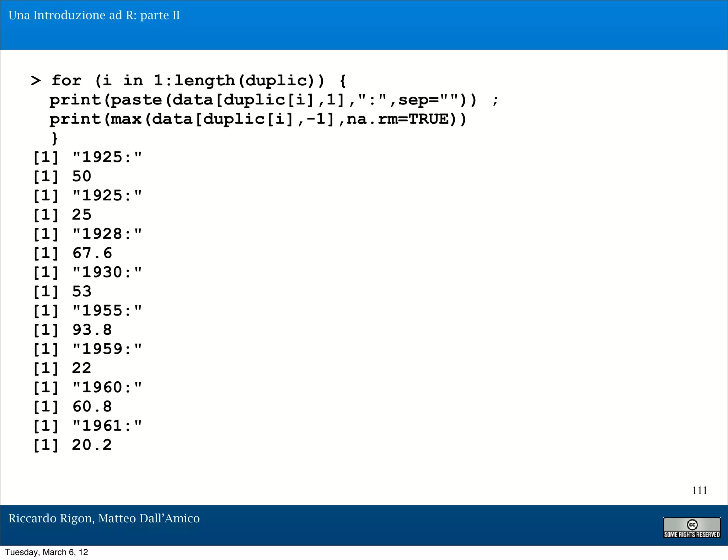Click the last output value 20.2
The width and height of the screenshot is (728, 560).
coord(92,445)
